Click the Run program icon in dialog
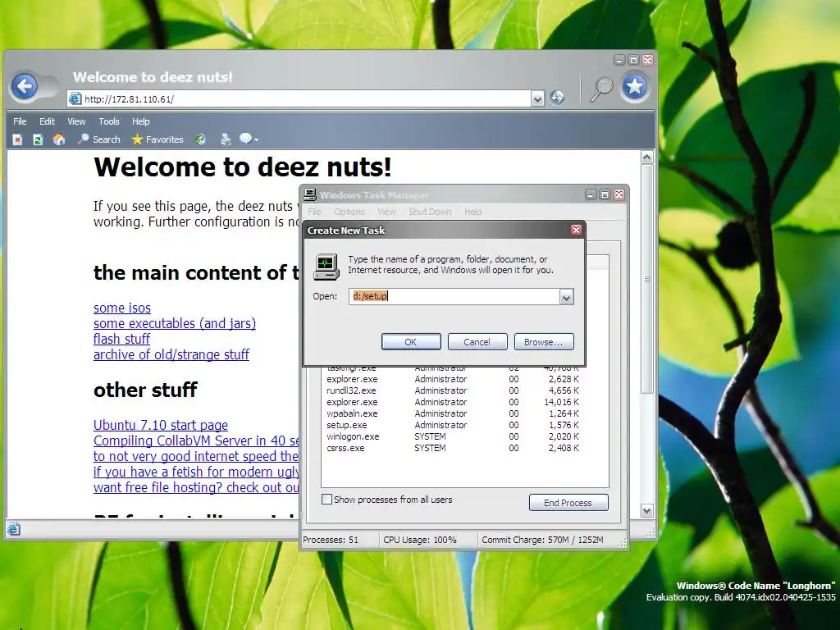The width and height of the screenshot is (840, 630). tap(326, 267)
